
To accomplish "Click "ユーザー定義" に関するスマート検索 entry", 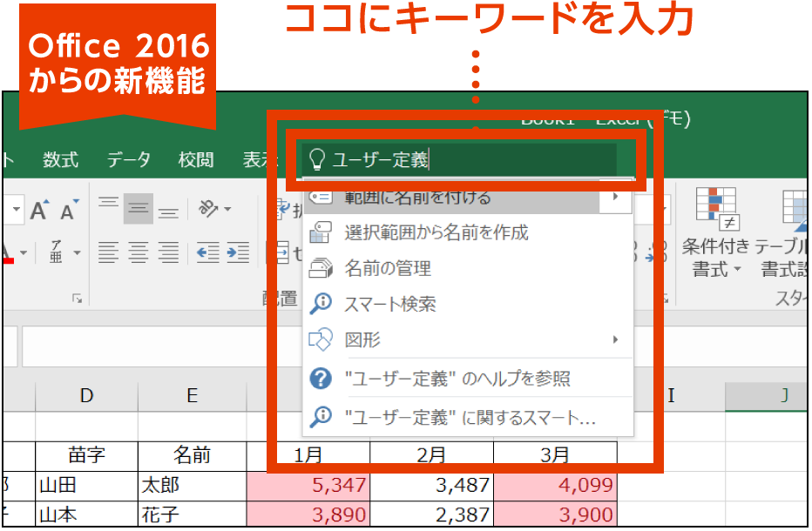I will (x=468, y=417).
